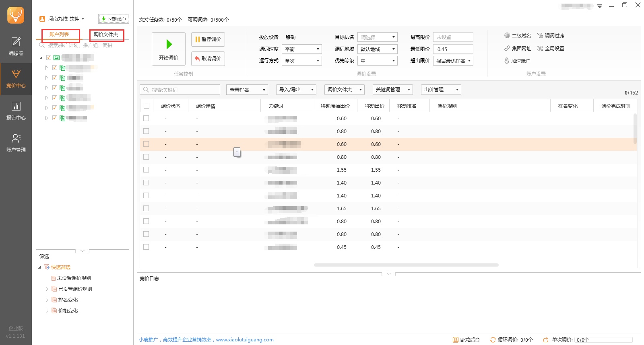Uncheck the root account tree checkbox

pyautogui.click(x=49, y=57)
